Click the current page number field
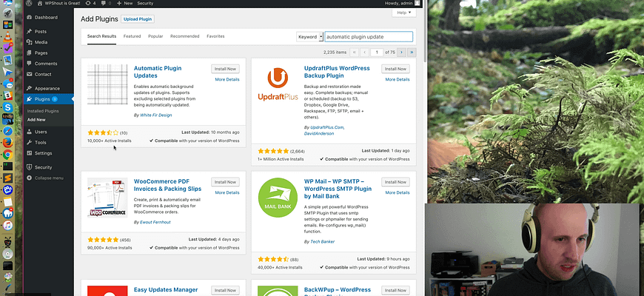This screenshot has height=296, width=644. [377, 52]
